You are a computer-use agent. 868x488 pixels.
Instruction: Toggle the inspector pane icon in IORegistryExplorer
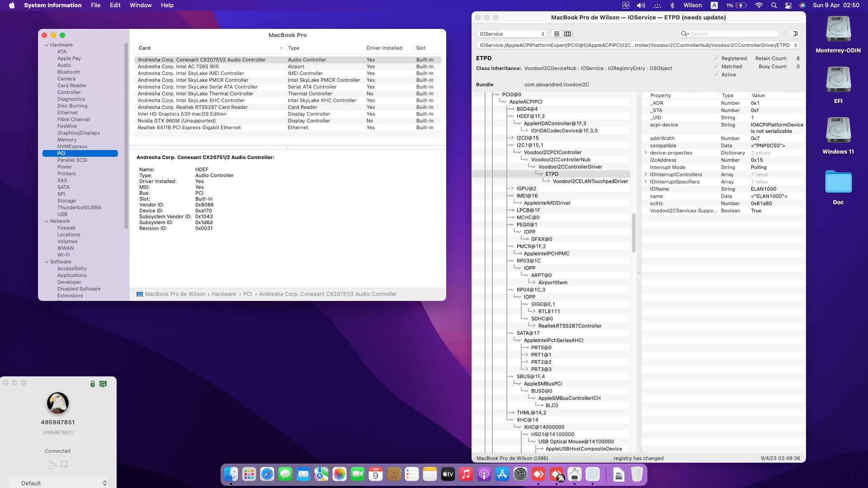796,33
